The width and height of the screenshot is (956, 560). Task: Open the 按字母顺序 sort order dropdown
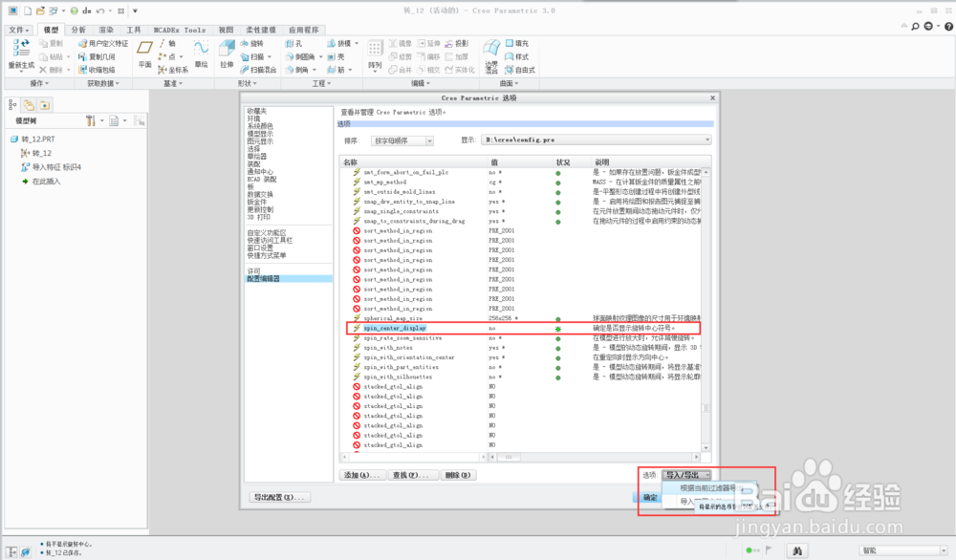[x=402, y=140]
